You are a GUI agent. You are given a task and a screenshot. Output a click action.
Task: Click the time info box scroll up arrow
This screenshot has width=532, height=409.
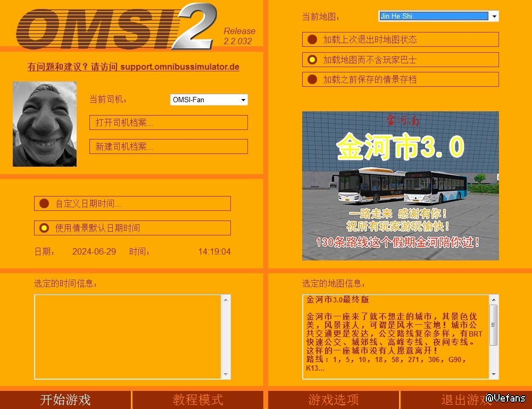click(226, 300)
